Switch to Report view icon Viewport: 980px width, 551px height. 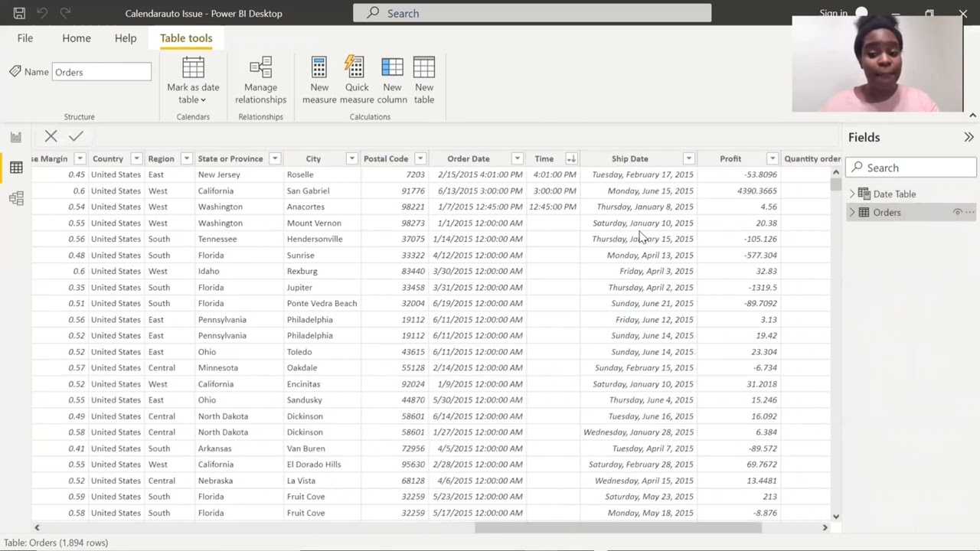pos(16,137)
